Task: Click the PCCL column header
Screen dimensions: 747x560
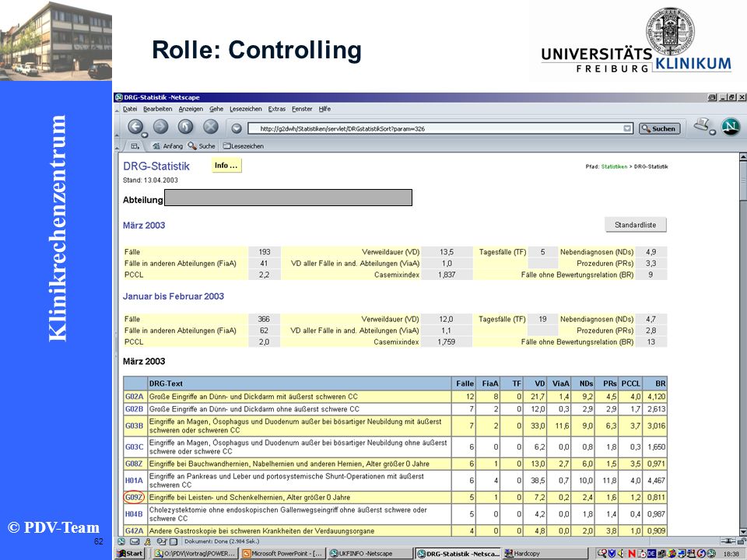Action: [x=631, y=383]
